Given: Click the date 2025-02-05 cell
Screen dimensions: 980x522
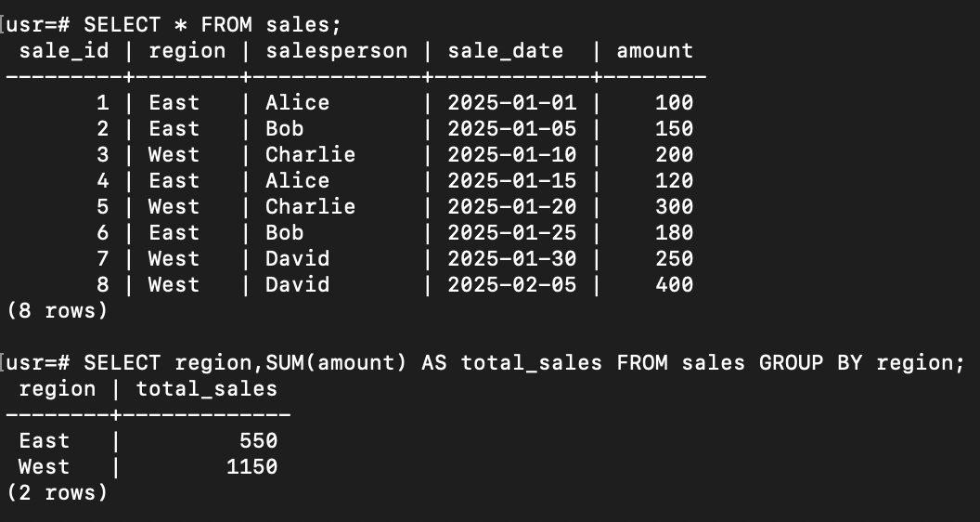Looking at the screenshot, I should pyautogui.click(x=511, y=285).
